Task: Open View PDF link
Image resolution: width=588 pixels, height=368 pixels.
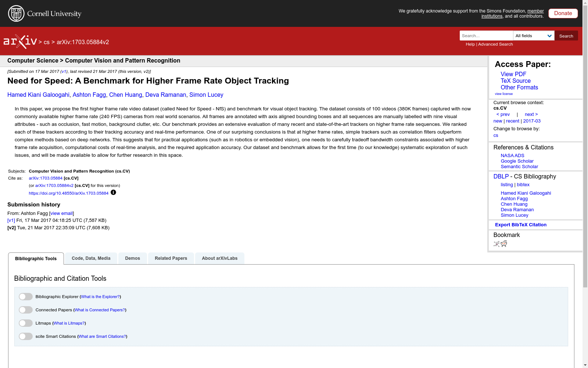Action: pos(513,74)
